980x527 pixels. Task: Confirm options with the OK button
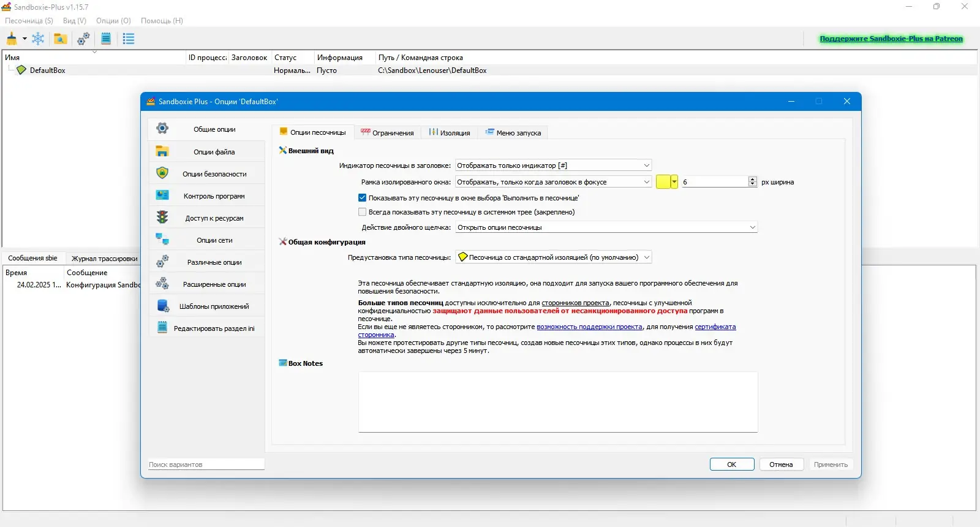(732, 464)
